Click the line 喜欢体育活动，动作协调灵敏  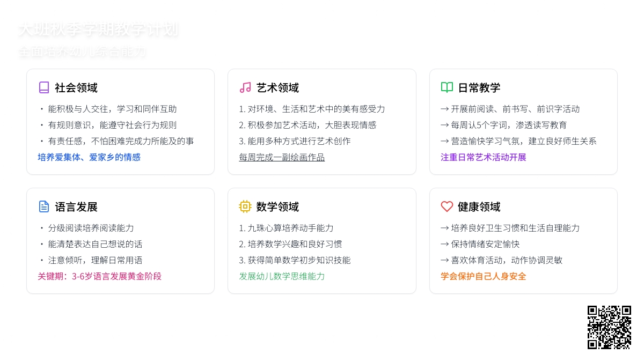502,260
